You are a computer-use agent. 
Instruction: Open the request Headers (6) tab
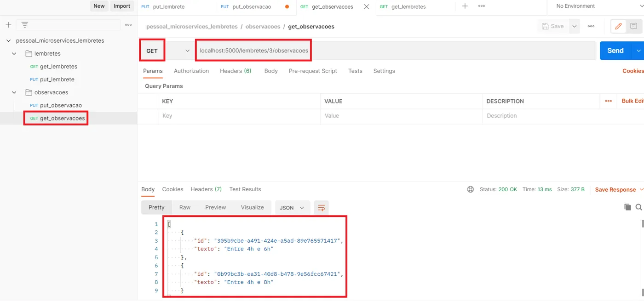[x=236, y=71]
